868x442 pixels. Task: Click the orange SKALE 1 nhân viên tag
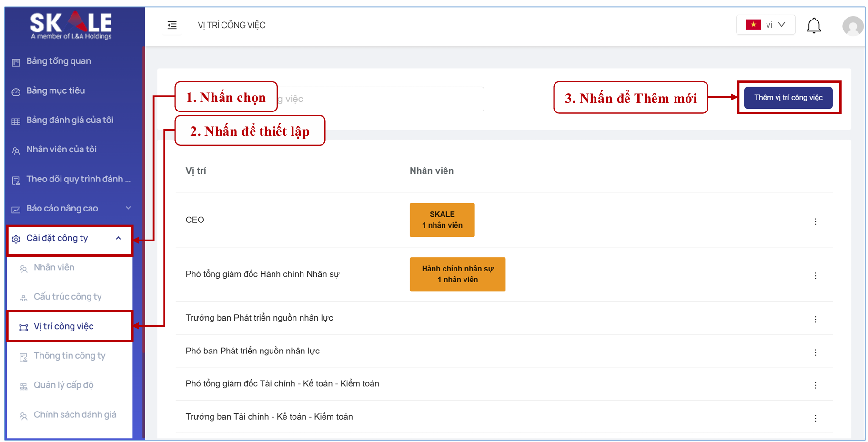[x=442, y=220]
